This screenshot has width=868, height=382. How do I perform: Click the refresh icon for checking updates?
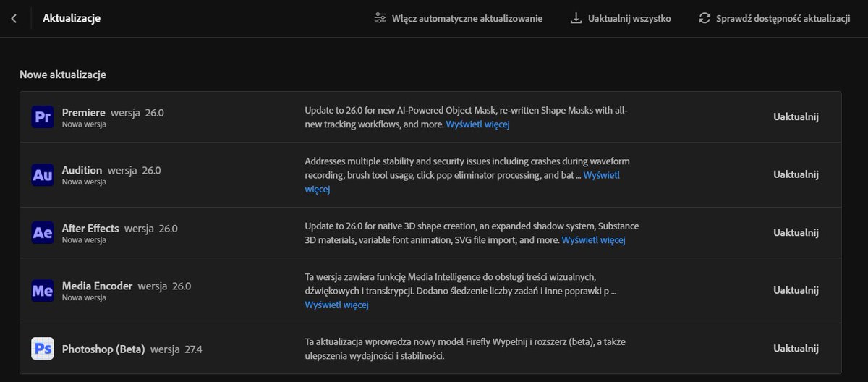tap(705, 18)
